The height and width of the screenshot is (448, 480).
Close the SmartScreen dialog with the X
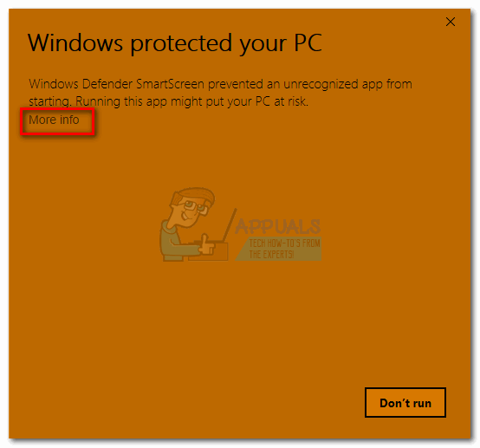(451, 22)
